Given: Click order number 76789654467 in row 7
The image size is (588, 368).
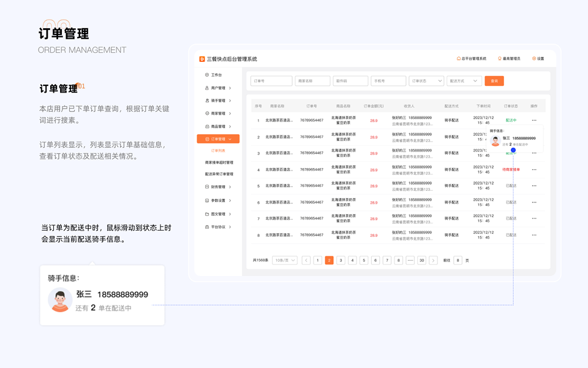Looking at the screenshot, I should point(312,218).
